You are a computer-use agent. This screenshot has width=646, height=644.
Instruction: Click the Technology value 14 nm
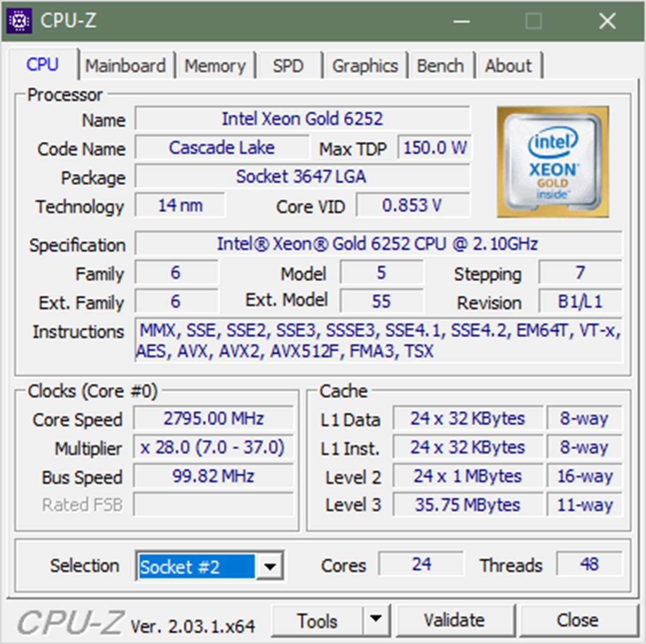point(180,205)
